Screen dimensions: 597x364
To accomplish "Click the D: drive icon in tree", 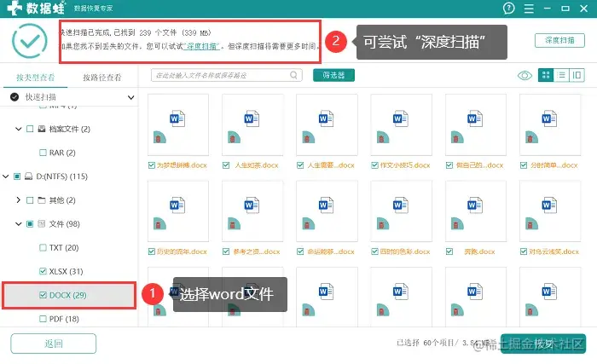I will [28, 176].
